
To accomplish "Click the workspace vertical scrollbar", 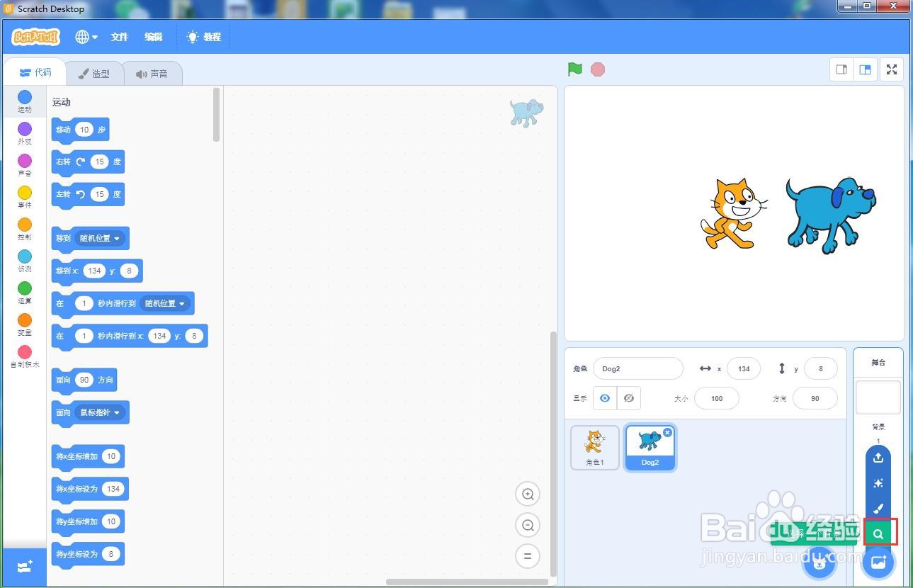I will (x=554, y=453).
